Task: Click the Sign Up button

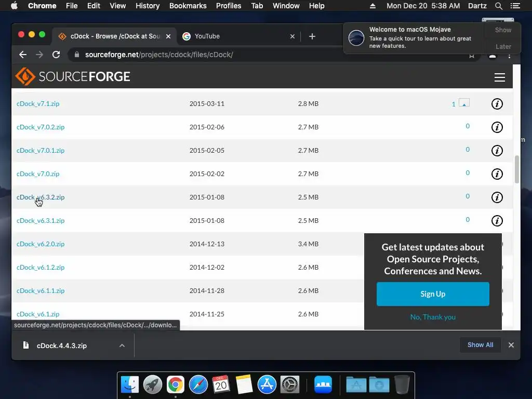Action: click(x=433, y=294)
